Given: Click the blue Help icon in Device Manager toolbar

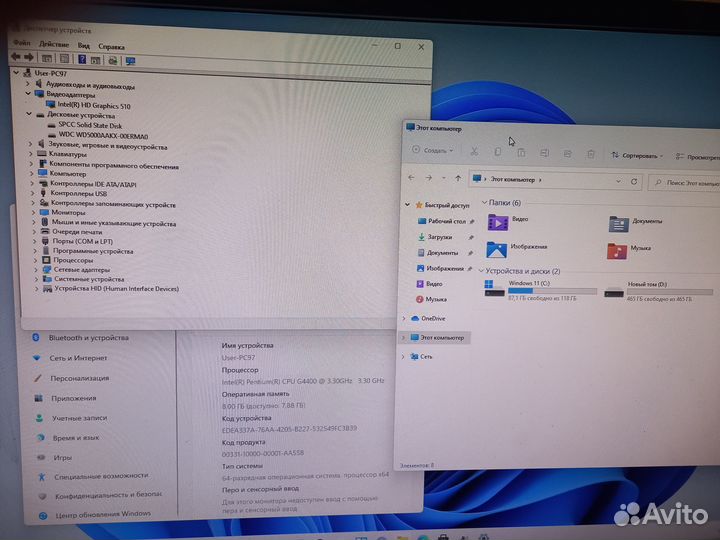Looking at the screenshot, I should coord(82,59).
